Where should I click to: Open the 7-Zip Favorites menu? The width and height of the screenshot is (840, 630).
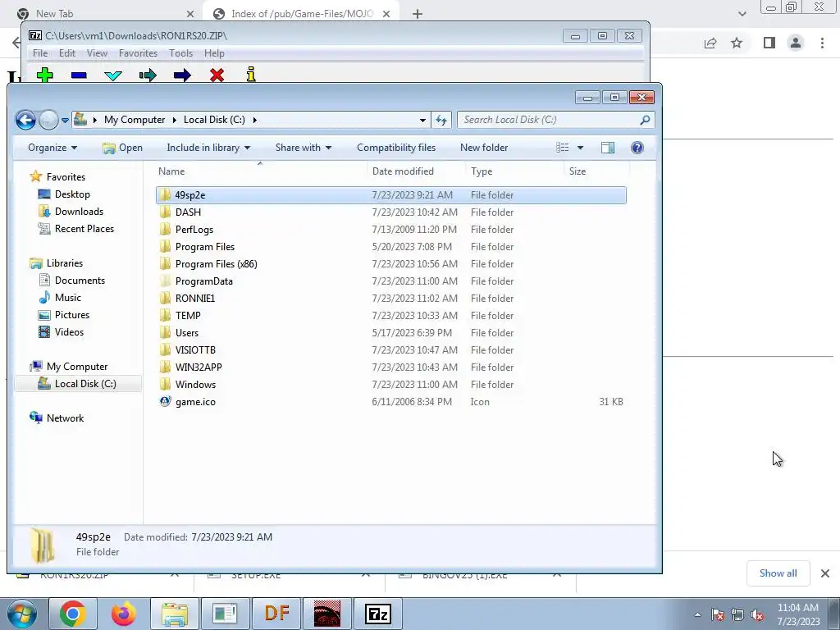tap(138, 53)
